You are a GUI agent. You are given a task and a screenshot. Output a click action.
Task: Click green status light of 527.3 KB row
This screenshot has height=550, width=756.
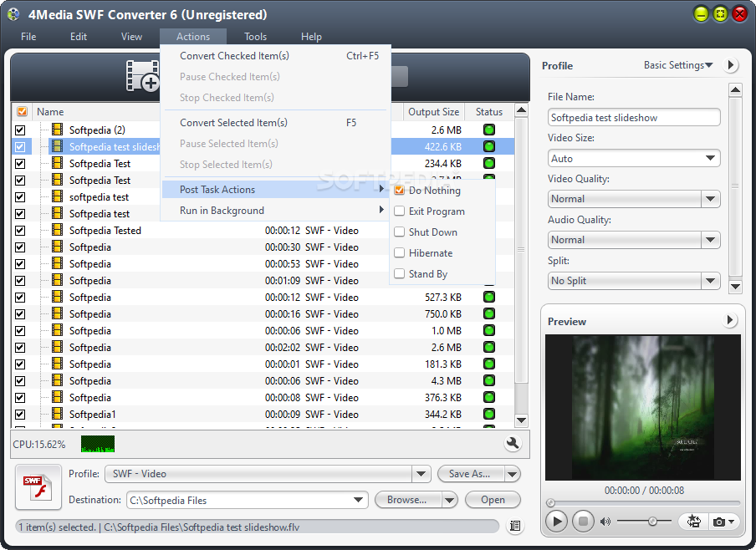489,297
